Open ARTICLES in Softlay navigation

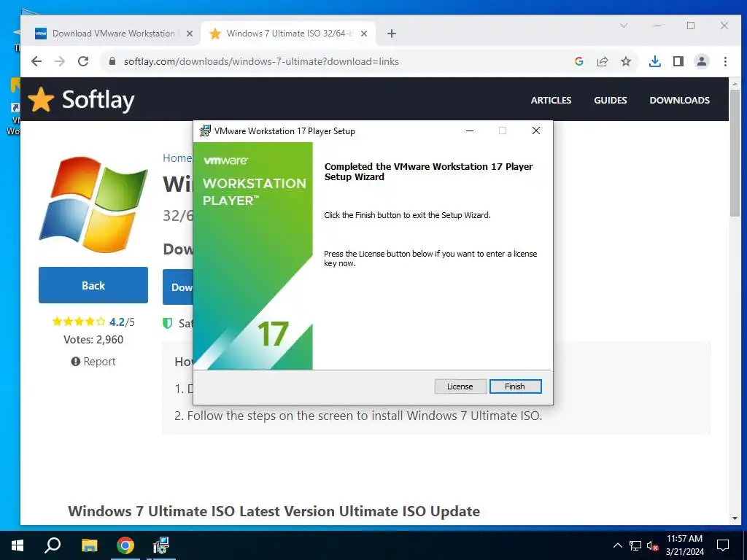pyautogui.click(x=551, y=100)
